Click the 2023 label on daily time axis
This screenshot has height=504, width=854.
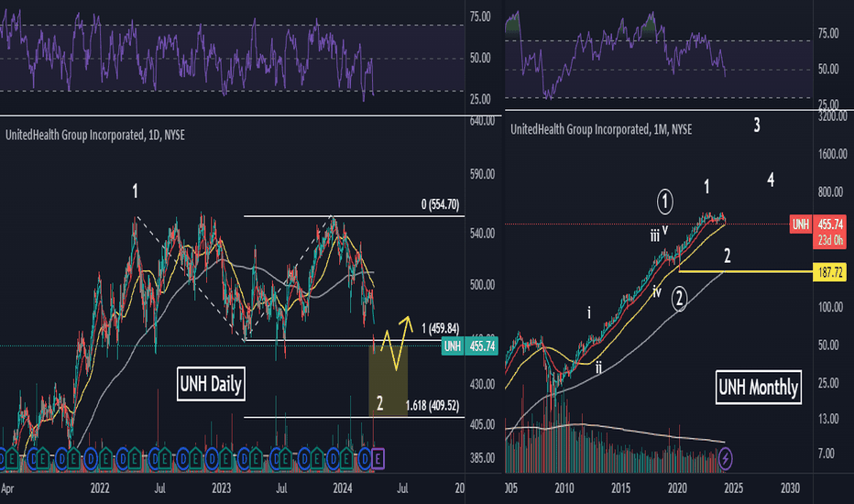(221, 488)
